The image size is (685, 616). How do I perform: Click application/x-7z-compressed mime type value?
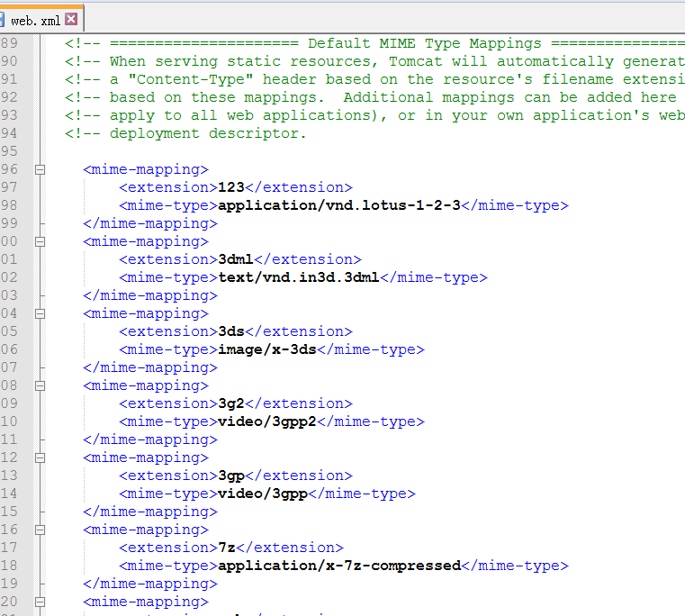tap(339, 566)
